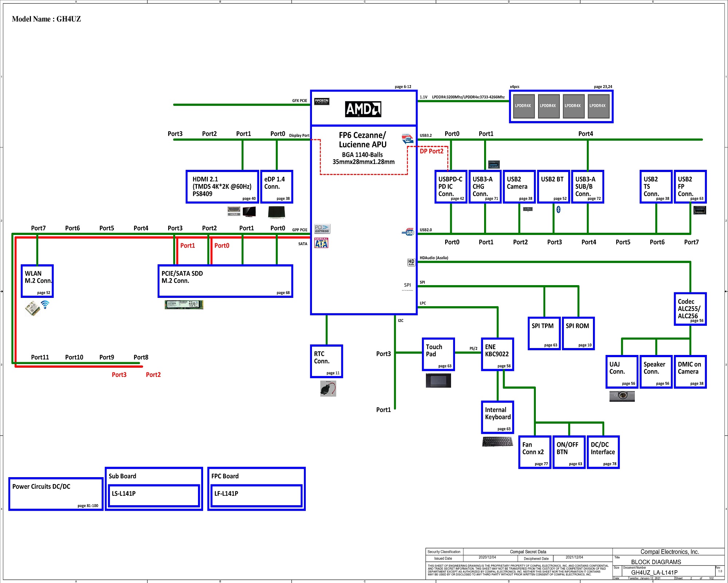728x583 pixels.
Task: Select the USB2 FP Conn. block
Action: pyautogui.click(x=690, y=187)
